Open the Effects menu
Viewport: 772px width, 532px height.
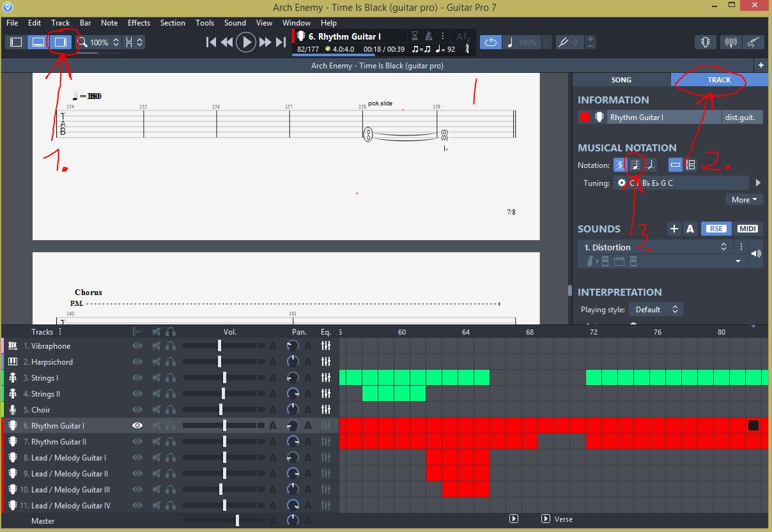coord(139,23)
